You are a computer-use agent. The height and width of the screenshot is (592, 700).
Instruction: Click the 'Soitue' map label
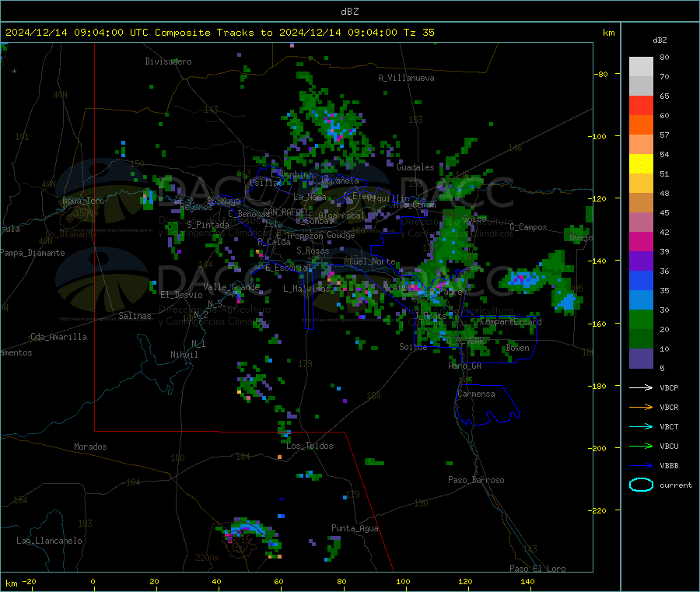[413, 347]
